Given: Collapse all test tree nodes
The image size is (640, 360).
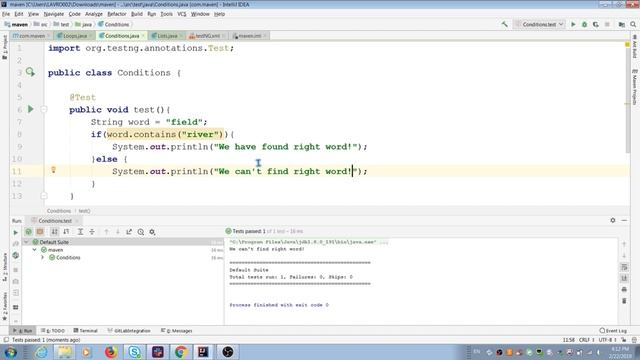Looking at the screenshot, I should 92,232.
